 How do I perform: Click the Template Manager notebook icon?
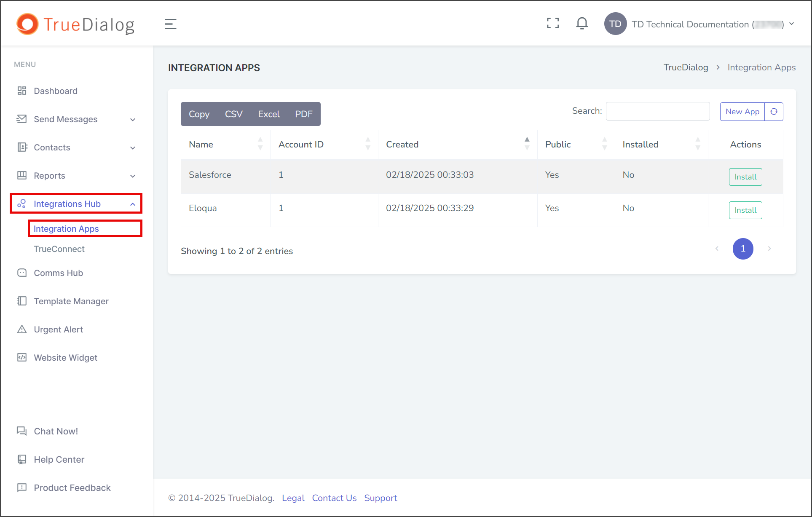[x=22, y=301]
